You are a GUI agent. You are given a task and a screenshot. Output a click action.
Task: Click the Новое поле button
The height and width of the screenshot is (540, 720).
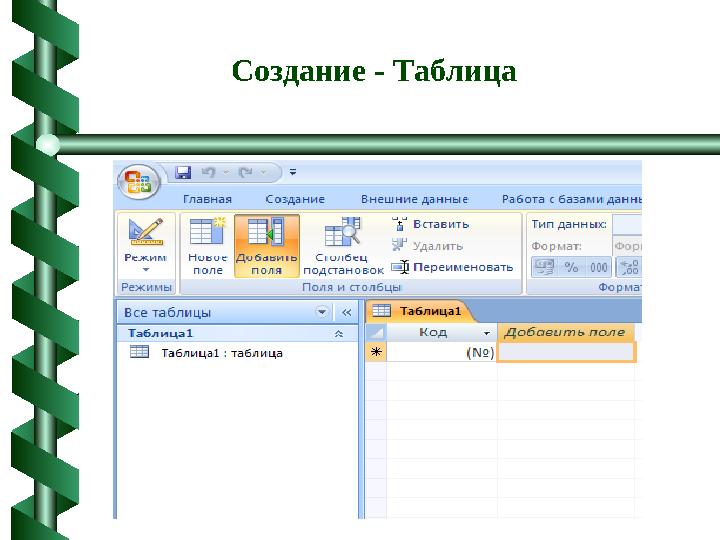coord(208,246)
